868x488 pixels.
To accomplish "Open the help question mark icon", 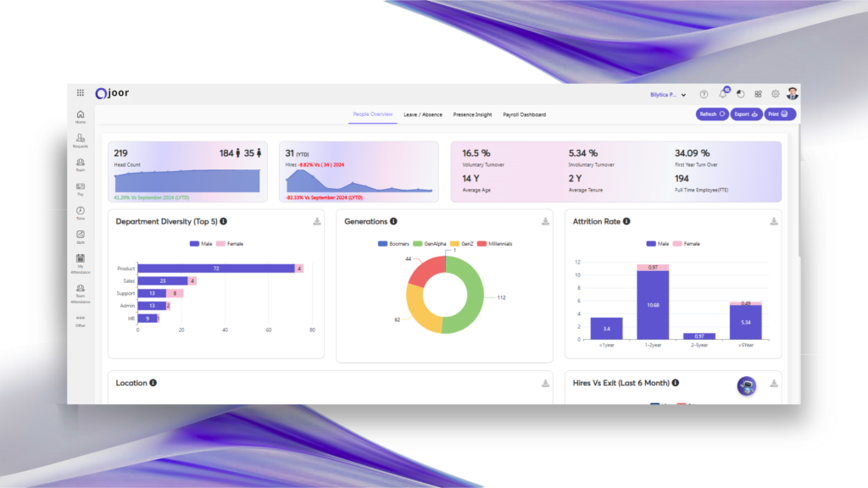I will pyautogui.click(x=704, y=94).
